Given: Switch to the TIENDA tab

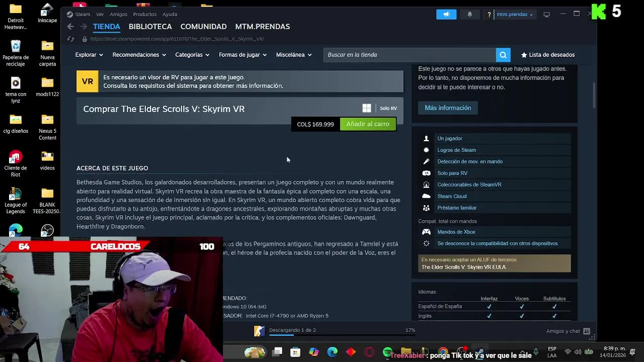Looking at the screenshot, I should tap(106, 27).
